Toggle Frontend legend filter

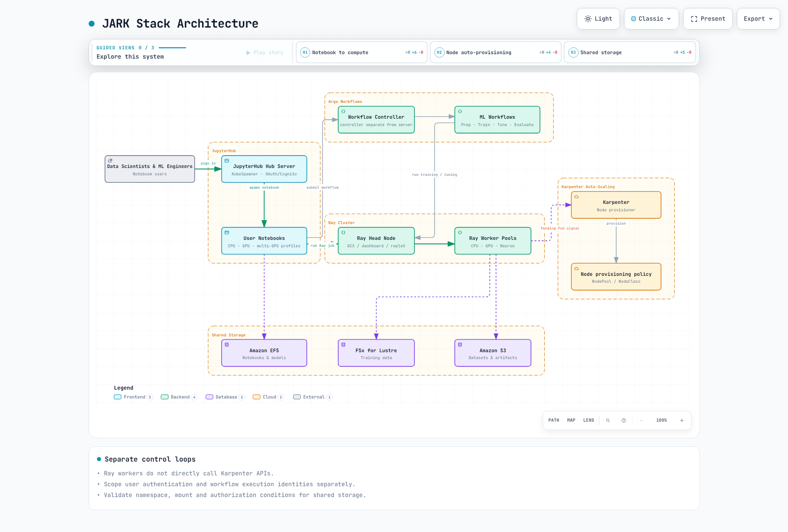(133, 397)
